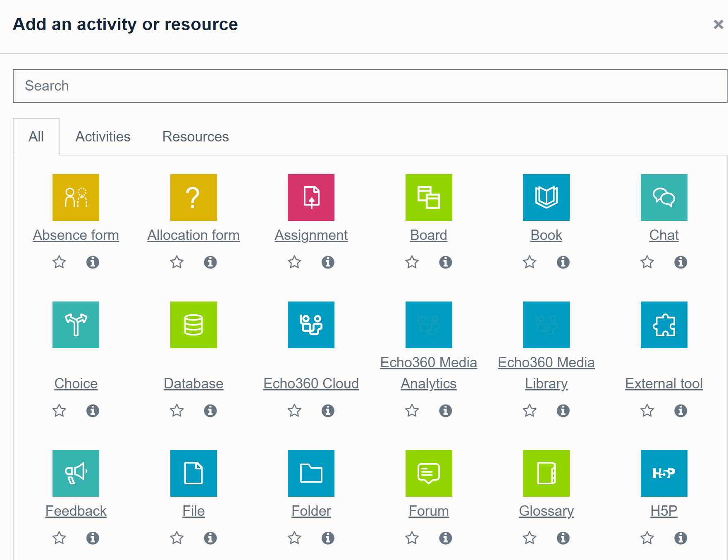
Task: Click the Echo360 Cloud text link
Action: [311, 383]
